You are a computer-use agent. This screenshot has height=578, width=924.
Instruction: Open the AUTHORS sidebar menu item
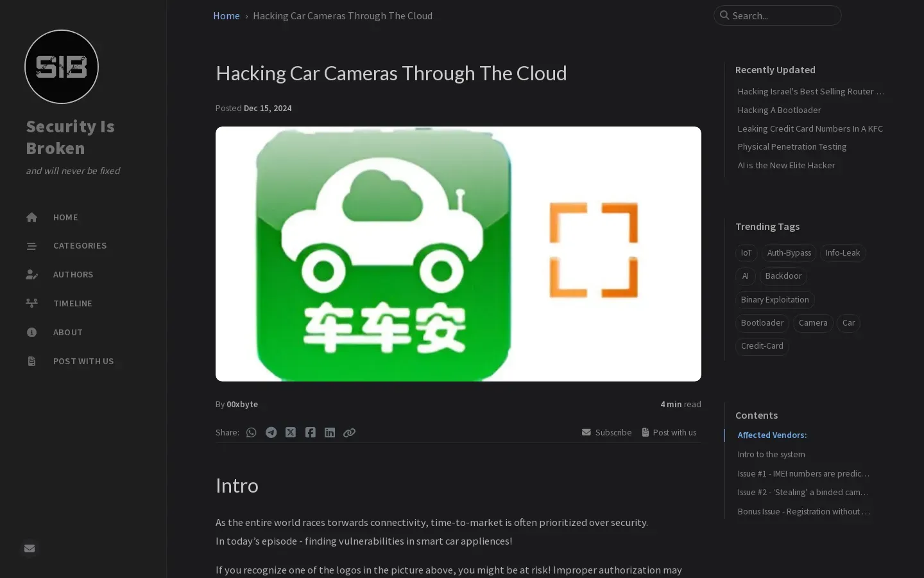pos(83,275)
